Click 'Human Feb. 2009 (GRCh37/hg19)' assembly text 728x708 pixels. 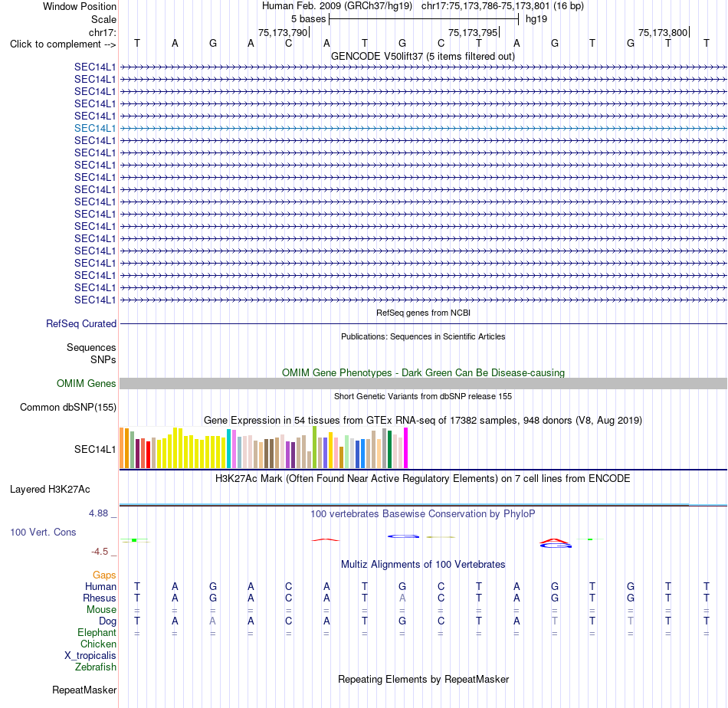click(x=337, y=6)
